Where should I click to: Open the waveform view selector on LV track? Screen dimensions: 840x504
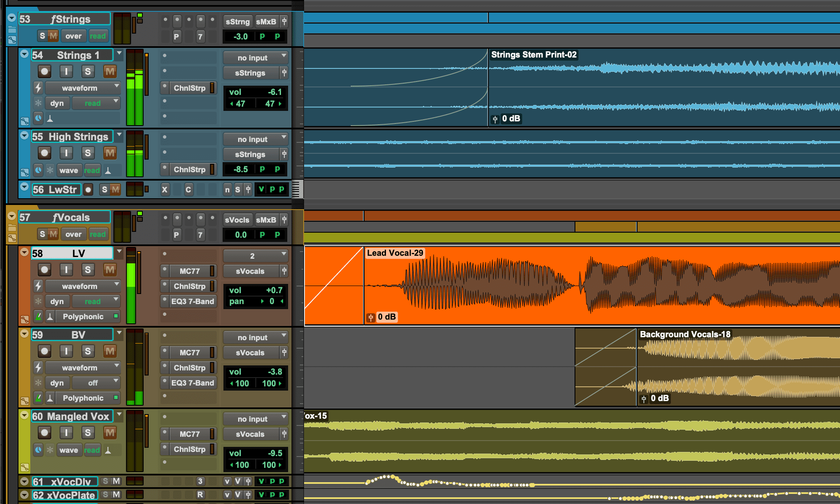pyautogui.click(x=82, y=286)
